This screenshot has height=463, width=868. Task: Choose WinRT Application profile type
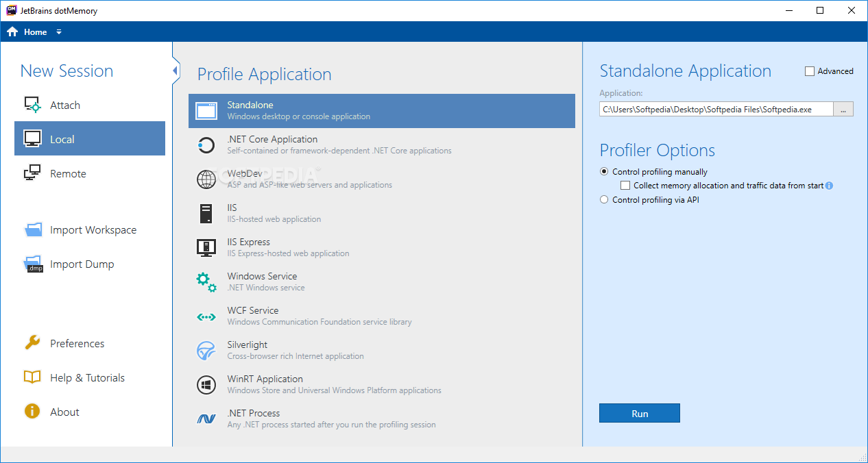point(382,385)
